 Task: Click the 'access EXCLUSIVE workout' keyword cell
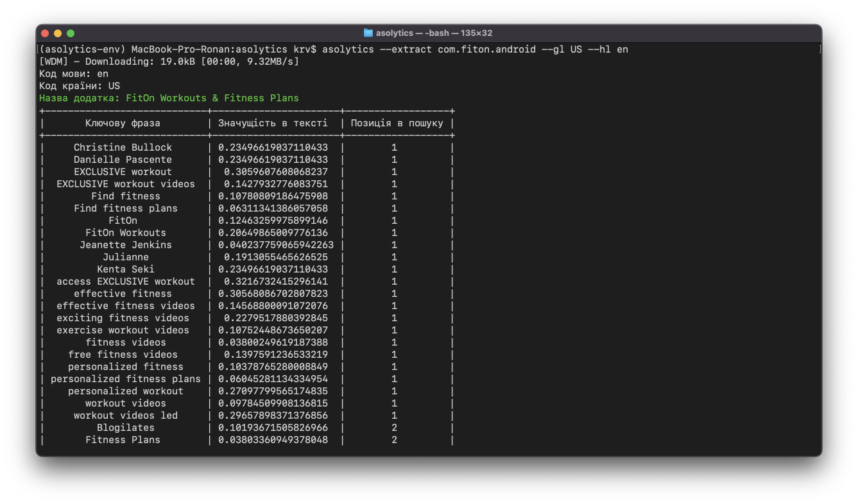point(126,281)
